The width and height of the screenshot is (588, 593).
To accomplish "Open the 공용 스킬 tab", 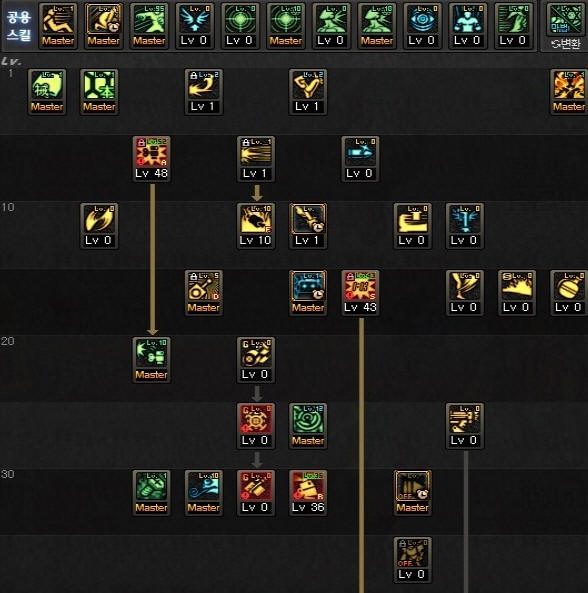I will point(19,26).
